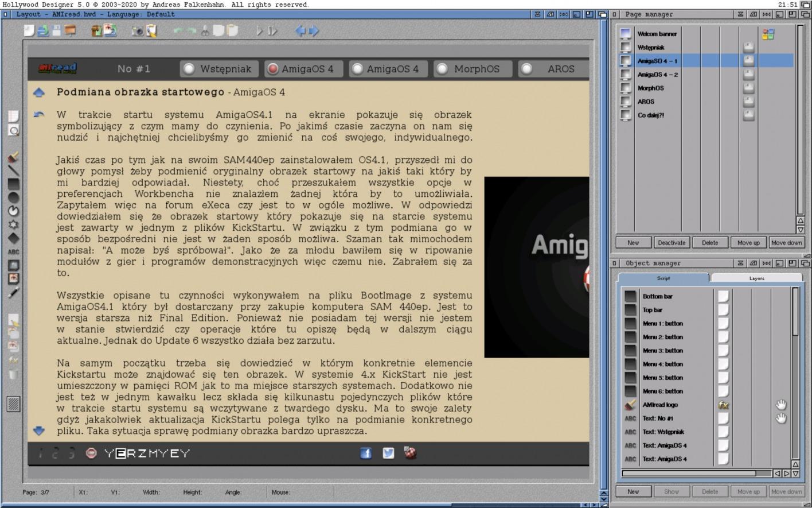Toggle the checkbox next to Text: Wstępniak

coord(723,432)
